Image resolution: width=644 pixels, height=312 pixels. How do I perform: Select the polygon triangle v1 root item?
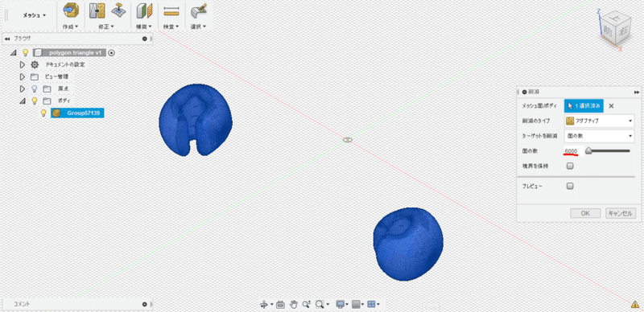[69, 52]
